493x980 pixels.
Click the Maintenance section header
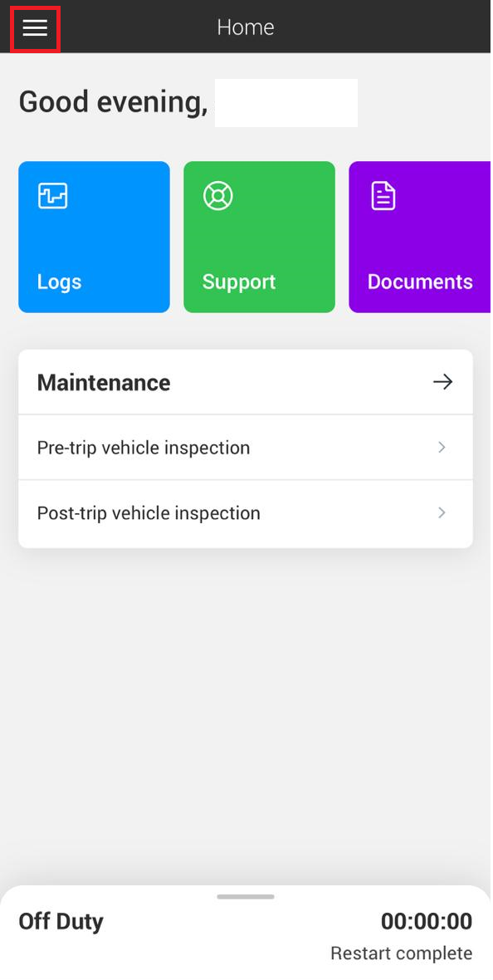(246, 382)
